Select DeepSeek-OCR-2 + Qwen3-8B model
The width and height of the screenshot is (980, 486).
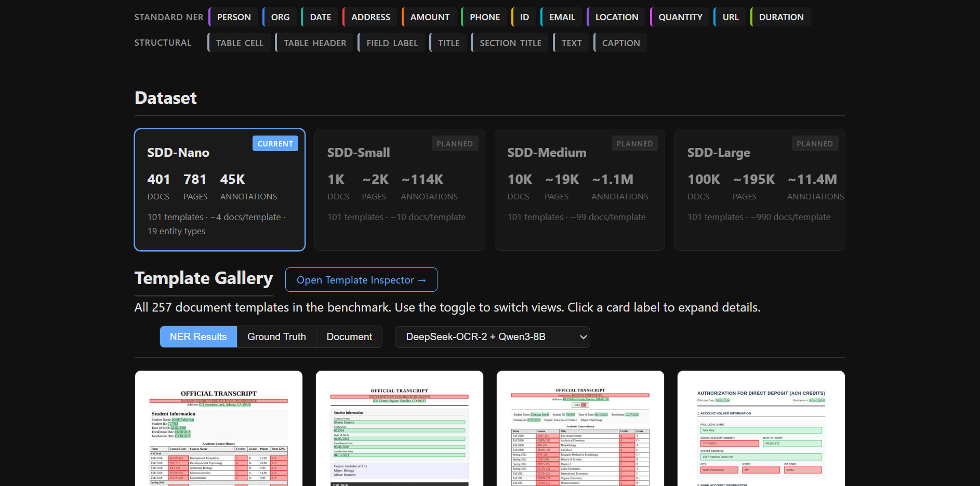tap(492, 336)
